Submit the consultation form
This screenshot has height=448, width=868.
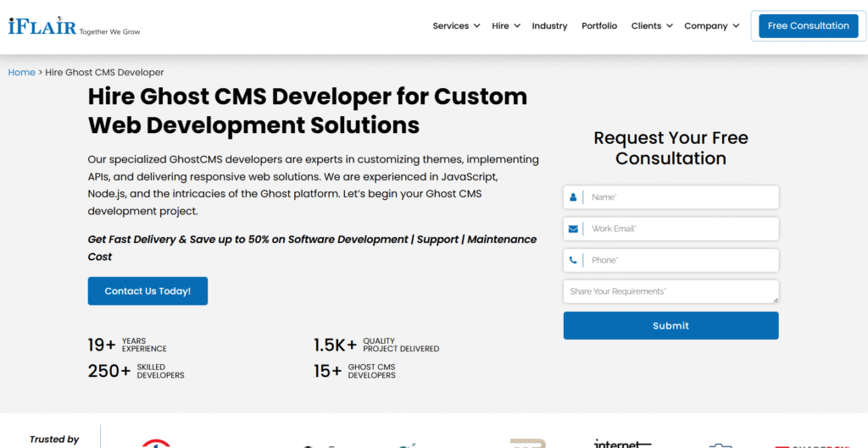tap(671, 326)
